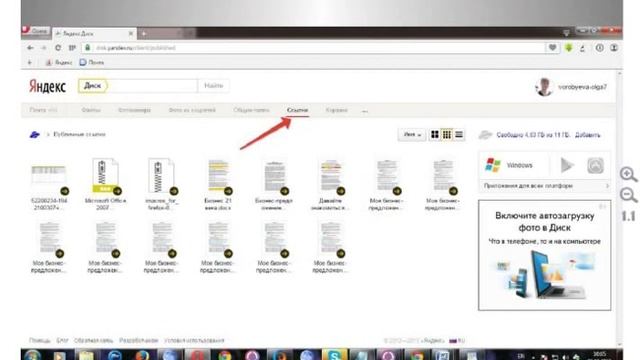Image resolution: width=640 pixels, height=360 pixels.
Task: Open the Почта bookmark in bookmarks bar
Action: 92,62
